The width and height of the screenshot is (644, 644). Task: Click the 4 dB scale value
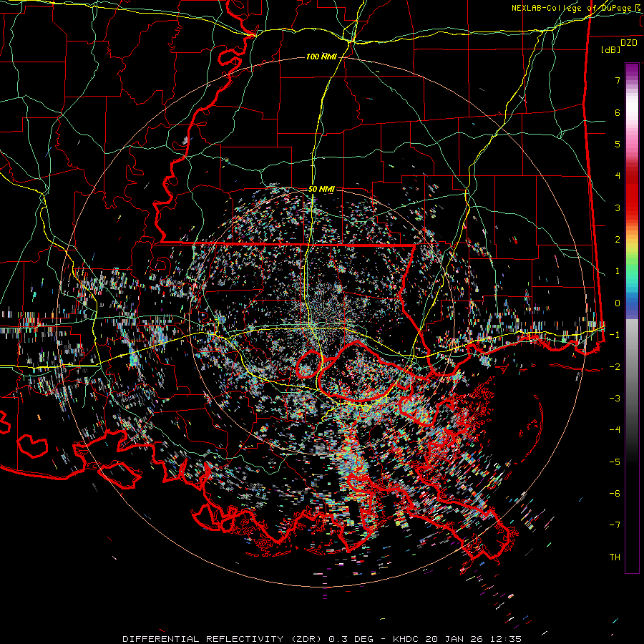(618, 176)
